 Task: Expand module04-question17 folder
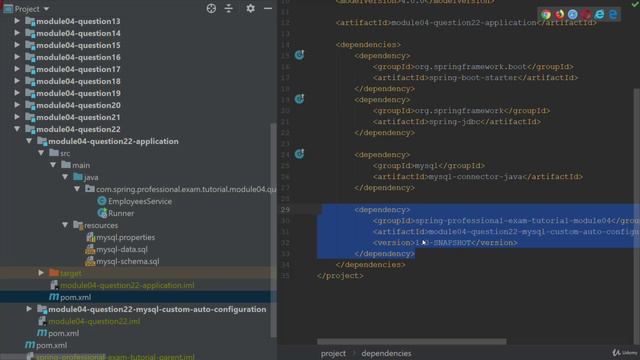(17, 69)
